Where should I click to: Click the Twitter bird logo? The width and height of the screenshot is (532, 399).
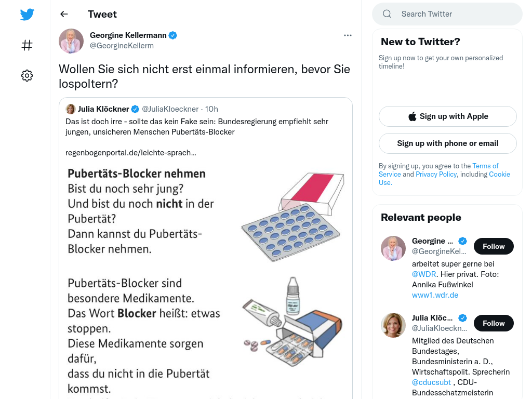(27, 14)
